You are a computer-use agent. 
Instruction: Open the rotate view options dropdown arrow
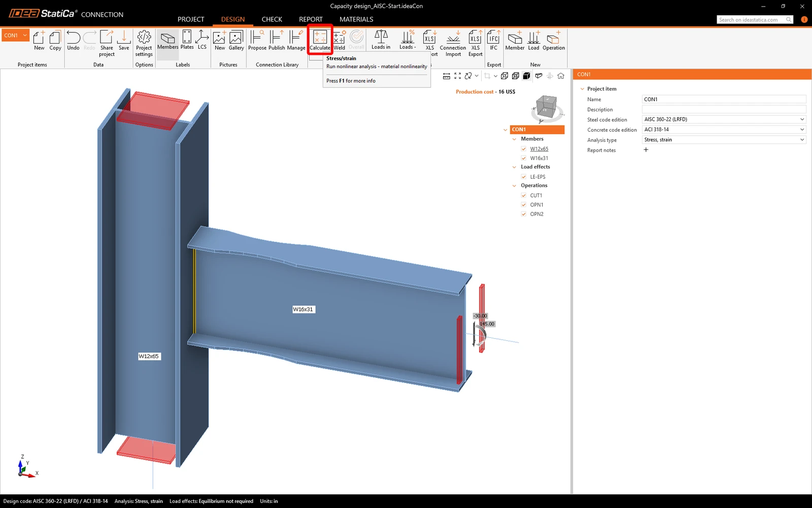tap(477, 76)
